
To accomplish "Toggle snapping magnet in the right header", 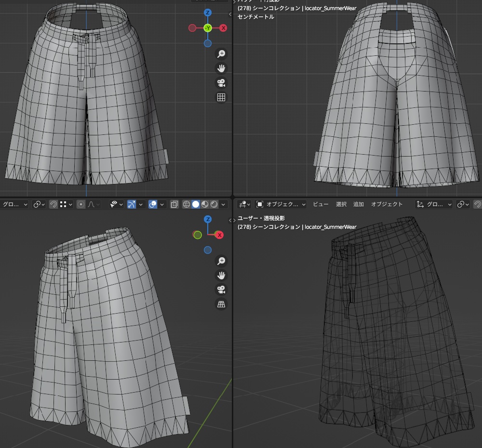I will [x=477, y=204].
